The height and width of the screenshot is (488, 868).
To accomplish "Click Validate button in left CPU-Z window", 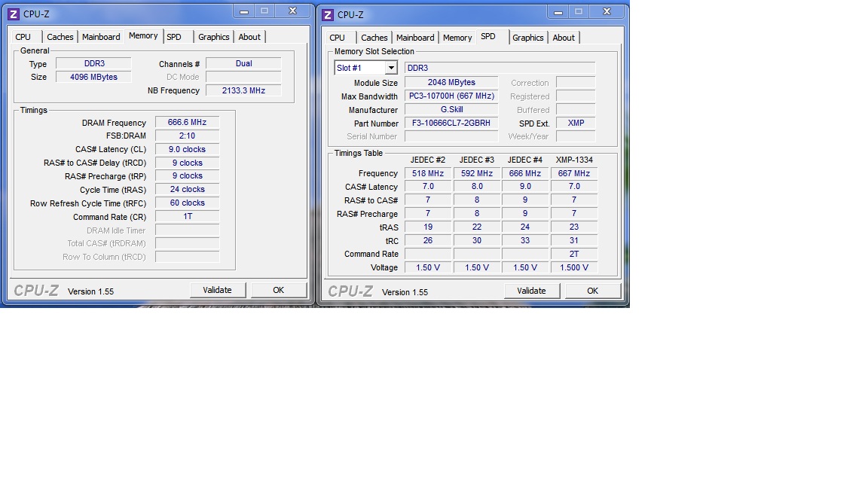I will click(x=218, y=290).
